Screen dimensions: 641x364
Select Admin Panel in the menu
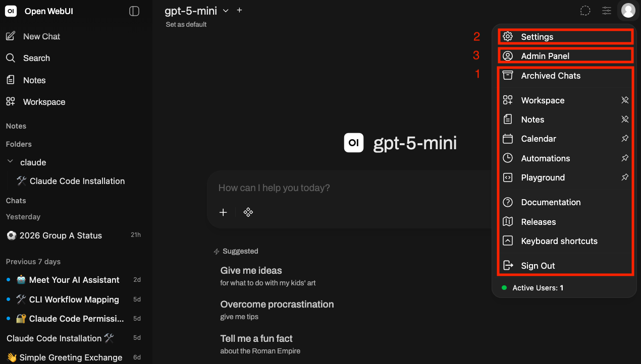tap(565, 56)
